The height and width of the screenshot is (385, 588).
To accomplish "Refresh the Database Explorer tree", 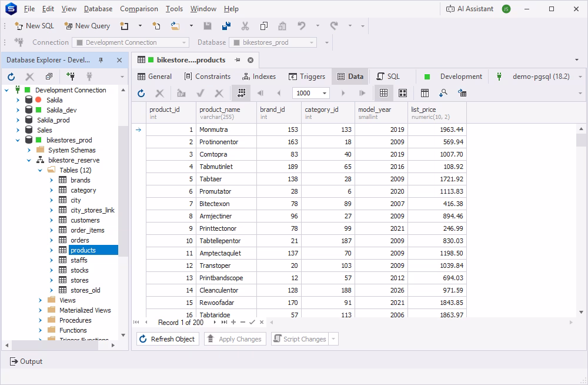I will point(11,77).
